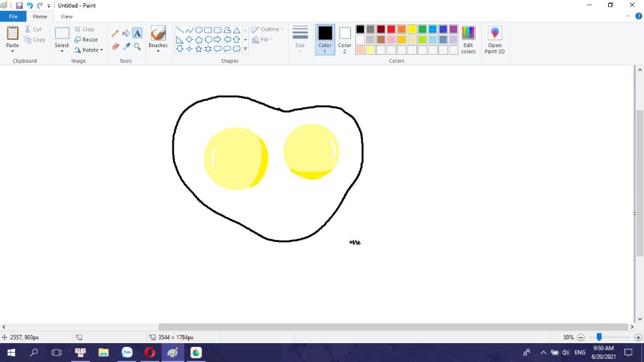Screen dimensions: 644x362
Task: Select the Eraser tool
Action: pyautogui.click(x=115, y=47)
